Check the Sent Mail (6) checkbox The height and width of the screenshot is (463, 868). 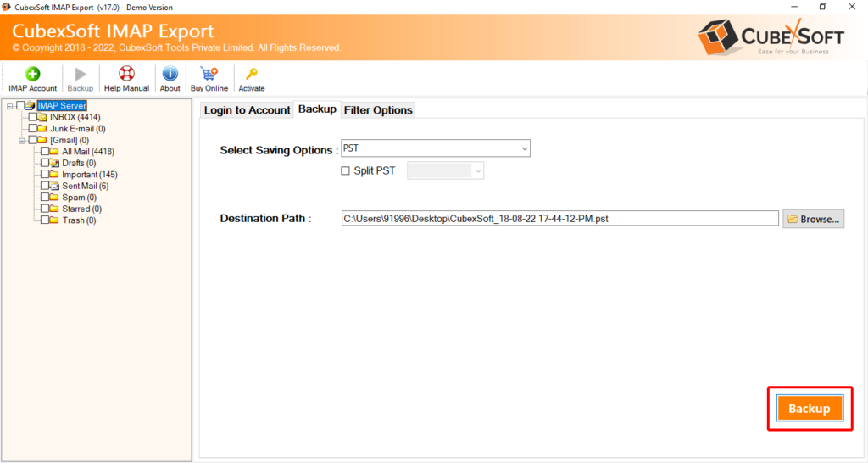pyautogui.click(x=45, y=186)
